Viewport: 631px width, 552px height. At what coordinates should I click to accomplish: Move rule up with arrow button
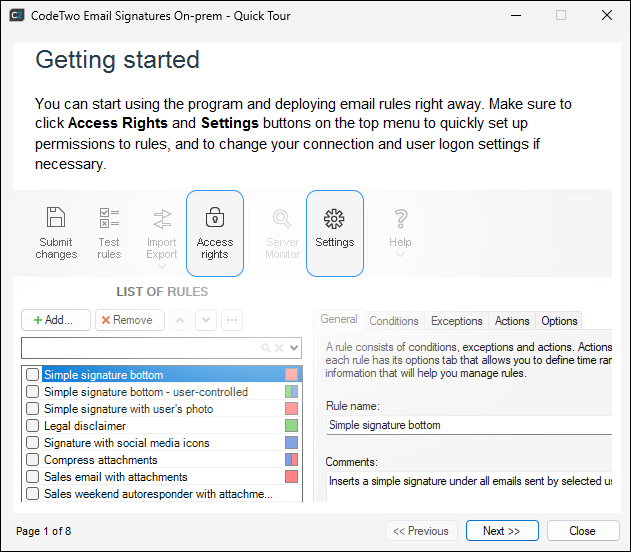tap(180, 320)
